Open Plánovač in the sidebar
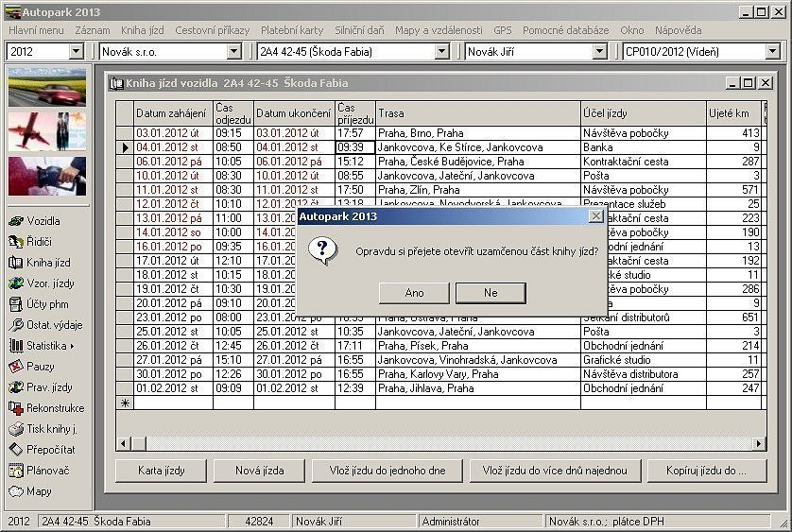792x532 pixels. (46, 470)
